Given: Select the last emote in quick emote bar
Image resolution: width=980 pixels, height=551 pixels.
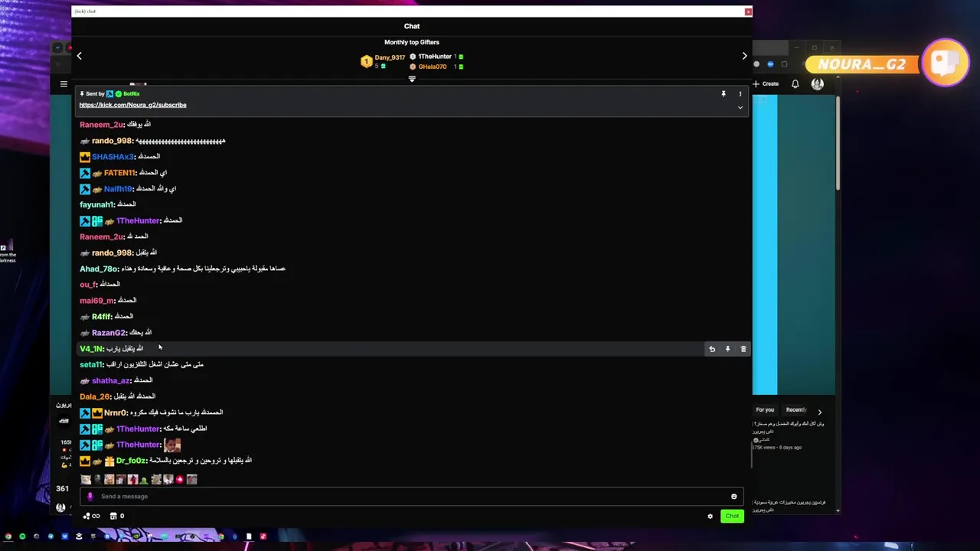Looking at the screenshot, I should [191, 480].
